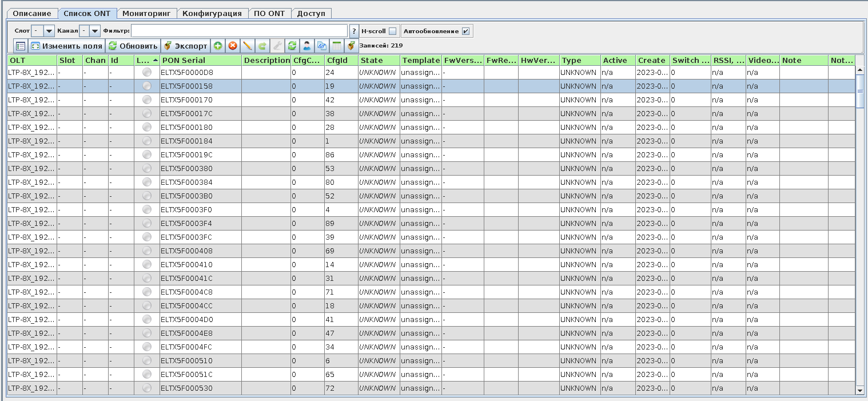Image resolution: width=868 pixels, height=401 pixels.
Task: Click the vertical scrollbar down arrow
Action: pos(859,390)
